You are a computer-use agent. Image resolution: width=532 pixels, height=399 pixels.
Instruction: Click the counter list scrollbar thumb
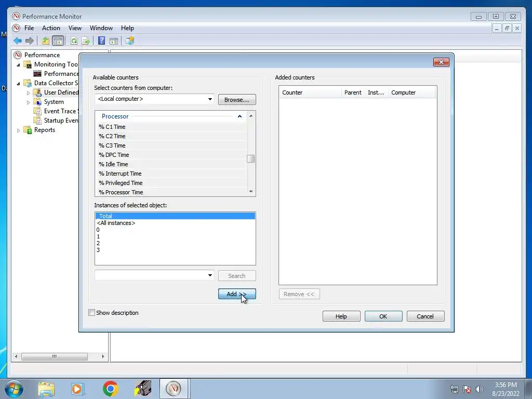251,158
